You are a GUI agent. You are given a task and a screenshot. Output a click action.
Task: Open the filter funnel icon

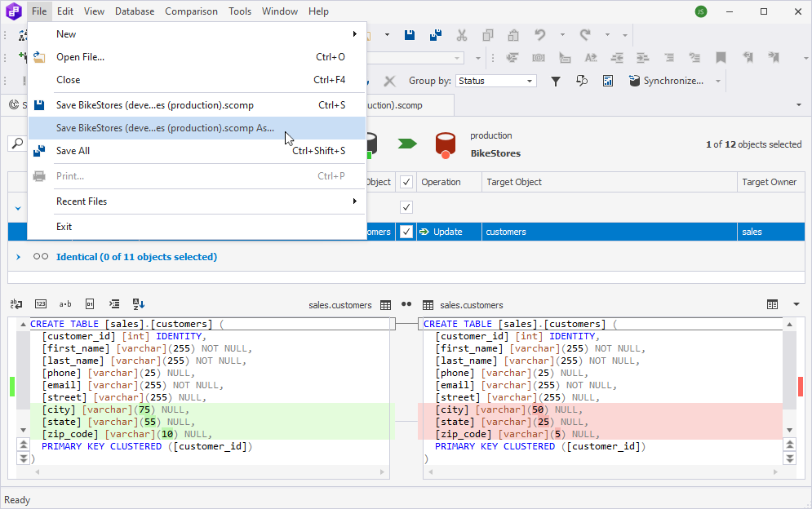pyautogui.click(x=555, y=81)
